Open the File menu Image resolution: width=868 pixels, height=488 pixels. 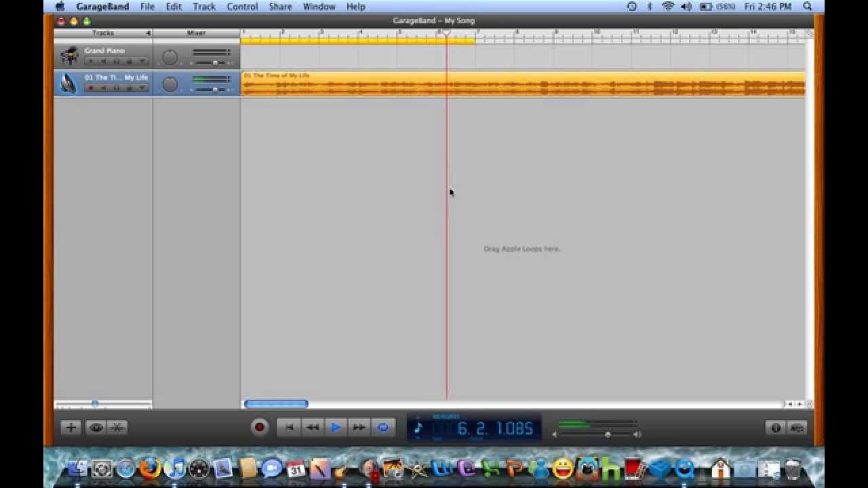pos(147,7)
